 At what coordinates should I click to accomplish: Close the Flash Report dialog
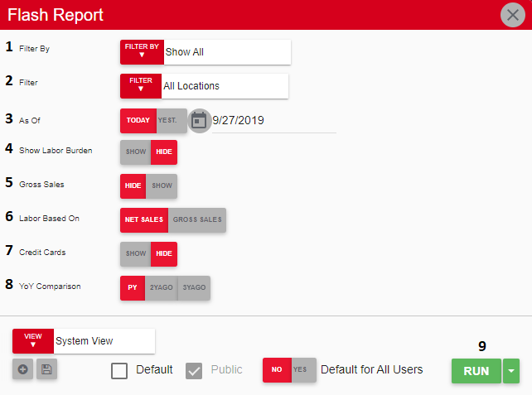click(513, 15)
